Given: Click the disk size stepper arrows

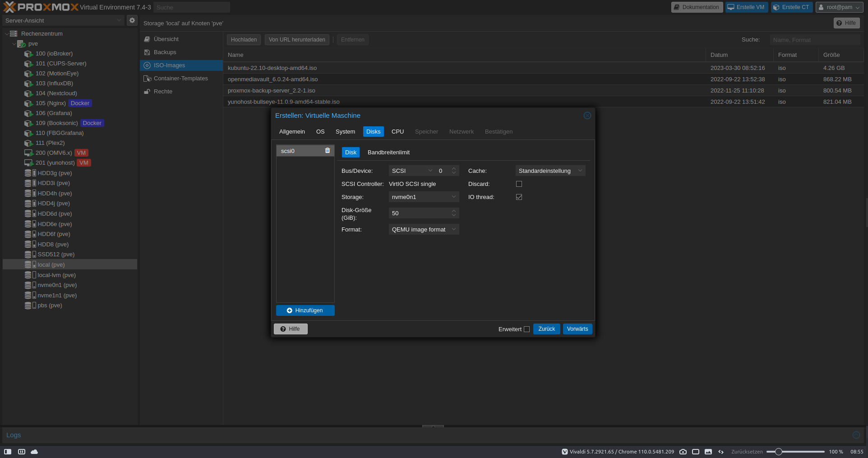Looking at the screenshot, I should [454, 213].
